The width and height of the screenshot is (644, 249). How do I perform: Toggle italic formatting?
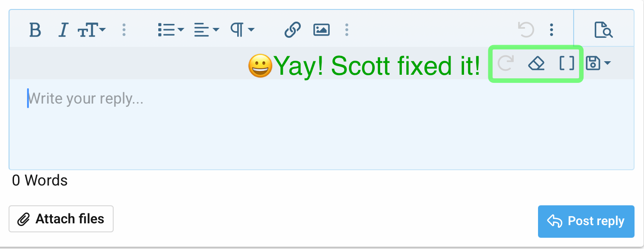point(63,30)
